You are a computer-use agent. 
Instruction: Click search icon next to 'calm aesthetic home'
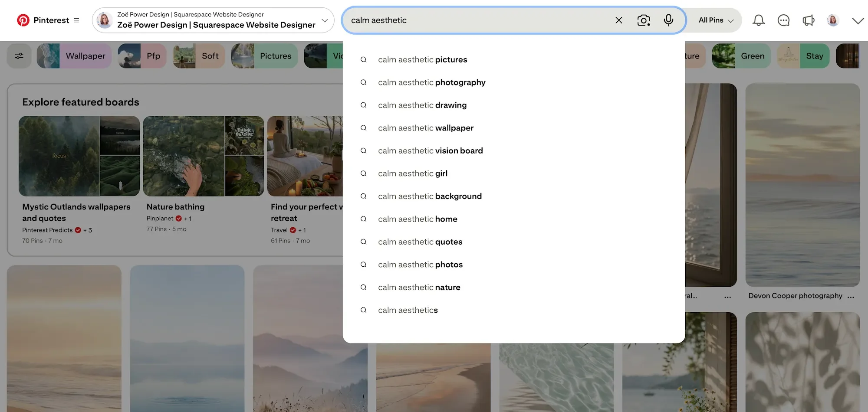point(364,219)
